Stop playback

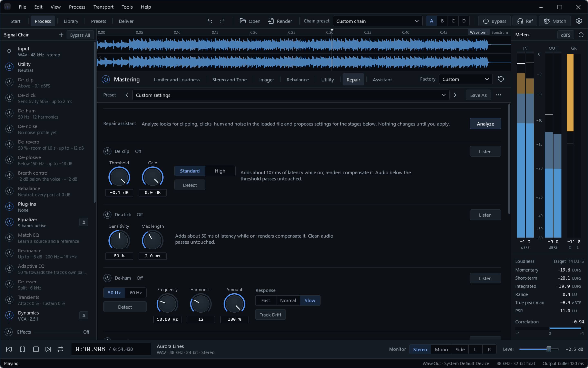(x=36, y=349)
